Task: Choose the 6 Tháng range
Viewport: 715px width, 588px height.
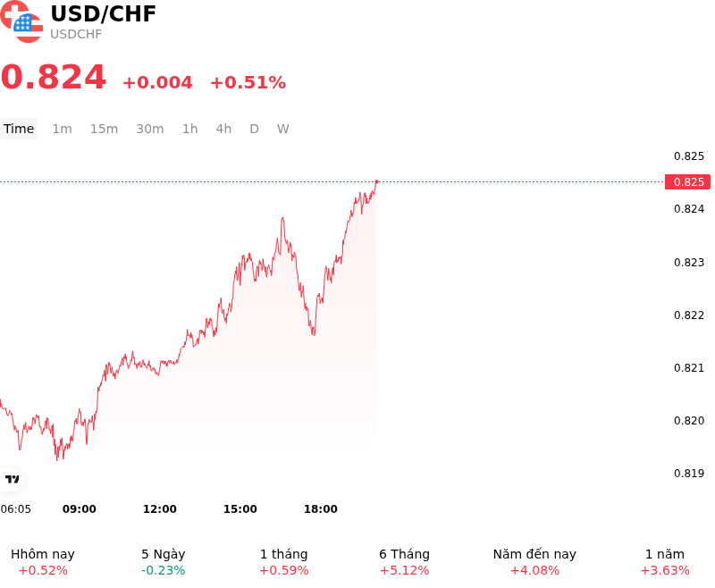Action: click(x=405, y=561)
